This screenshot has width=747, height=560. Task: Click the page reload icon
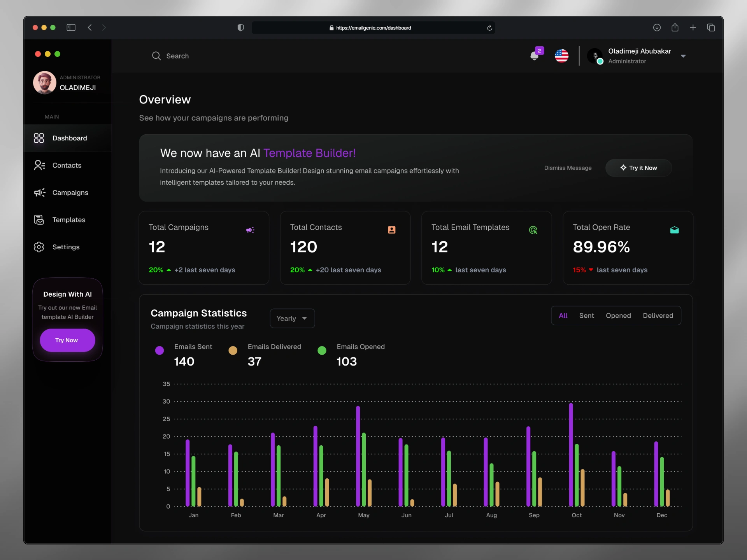tap(489, 28)
